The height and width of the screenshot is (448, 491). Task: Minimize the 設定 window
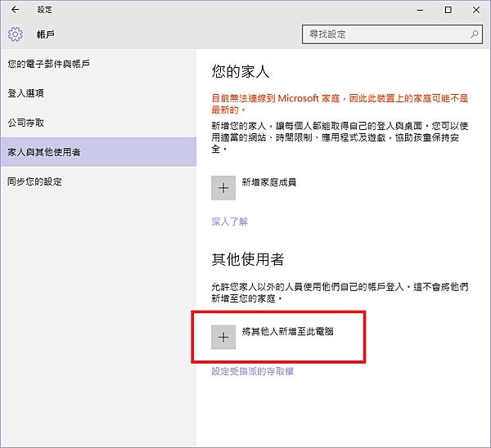tap(420, 10)
